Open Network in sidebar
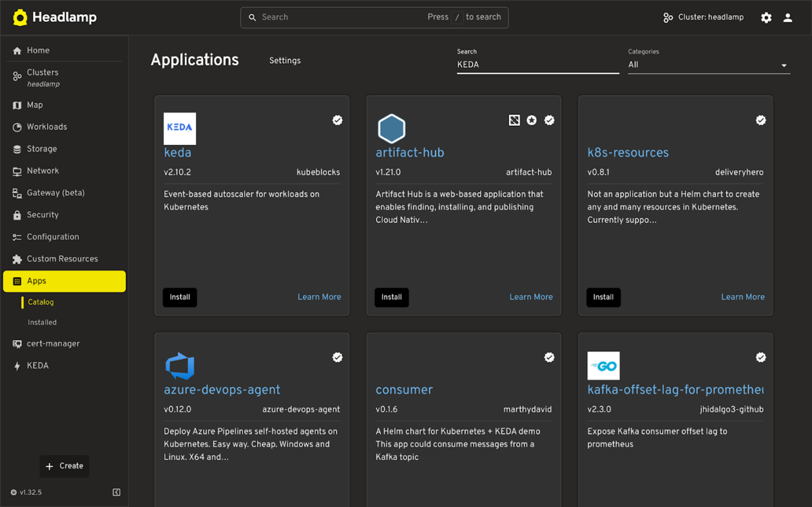This screenshot has width=812, height=507. pos(64,171)
